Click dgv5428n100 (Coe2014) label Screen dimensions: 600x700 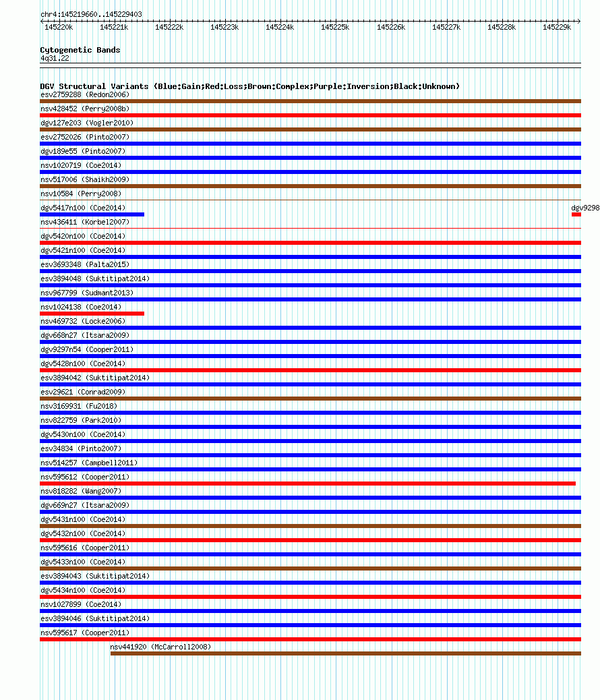[x=83, y=364]
